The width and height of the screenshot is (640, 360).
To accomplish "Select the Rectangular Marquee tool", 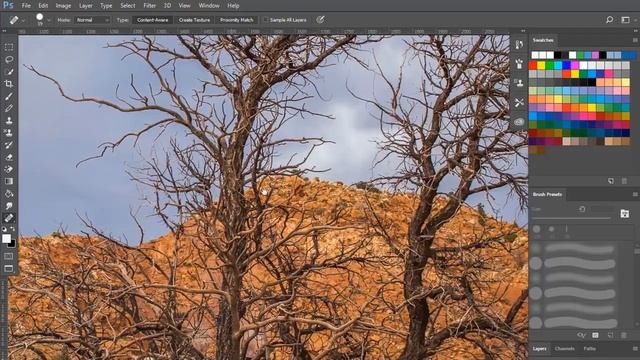I will point(9,47).
